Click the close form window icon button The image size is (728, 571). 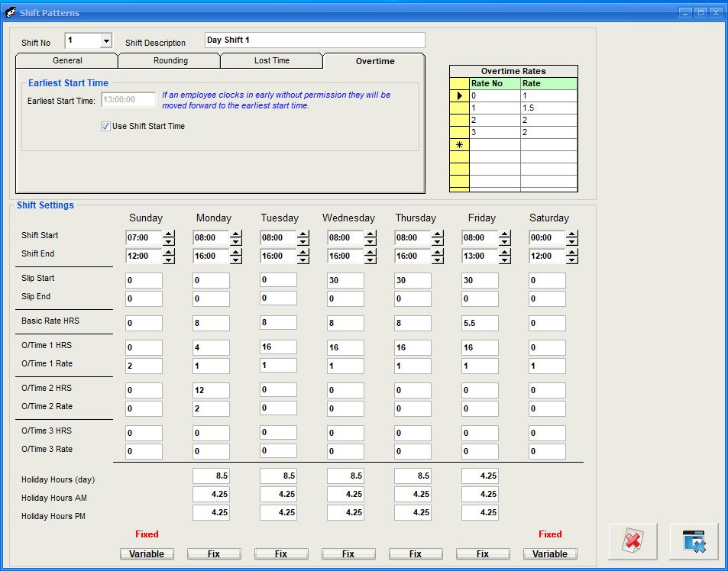pyautogui.click(x=694, y=542)
